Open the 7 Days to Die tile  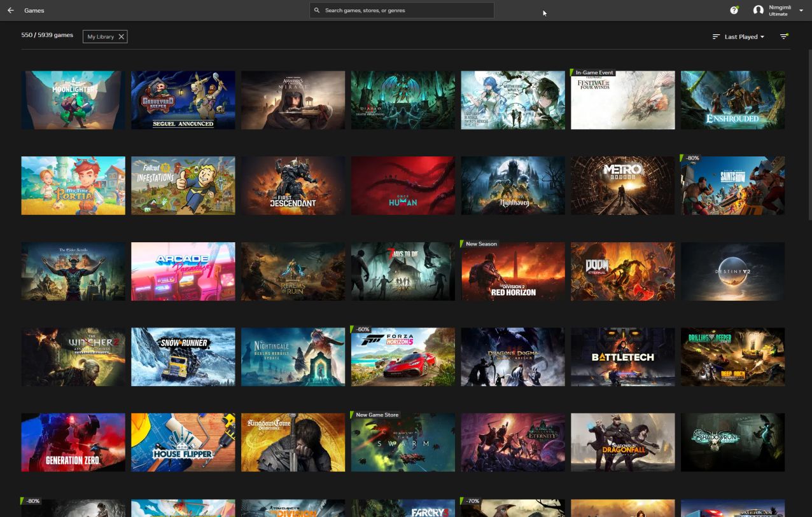point(403,272)
